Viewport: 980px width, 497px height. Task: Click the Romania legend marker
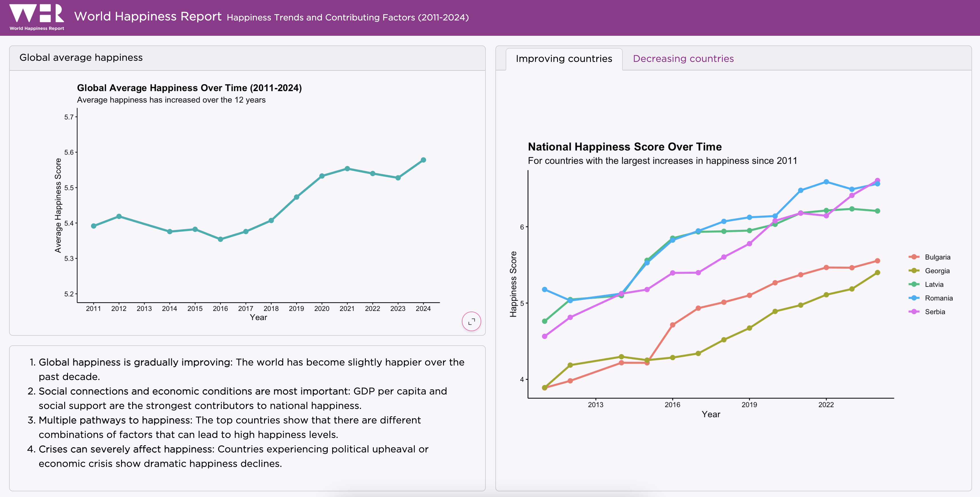913,298
